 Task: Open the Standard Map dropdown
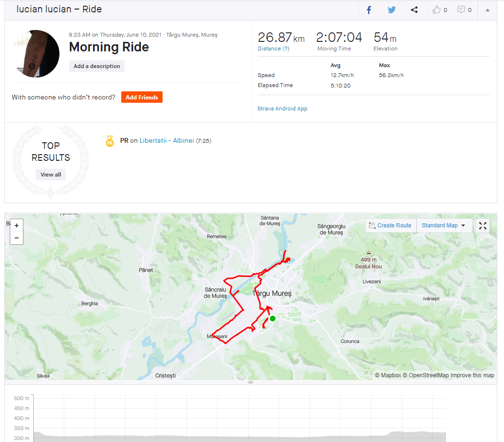click(x=444, y=226)
